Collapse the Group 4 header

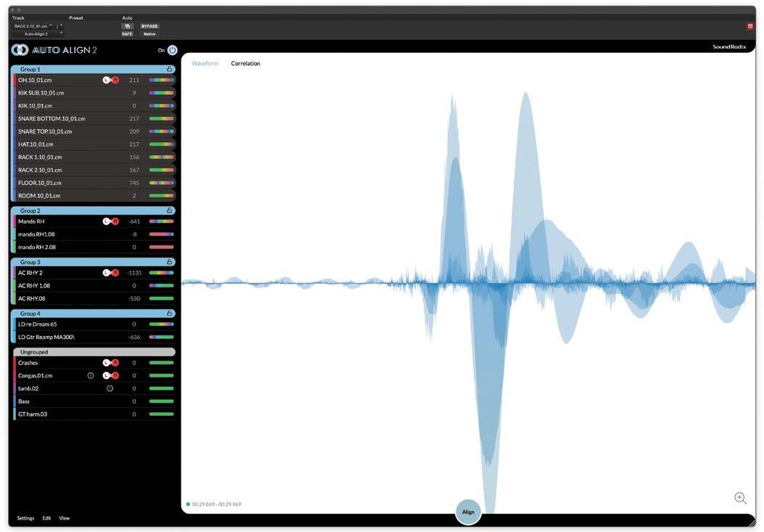(93, 313)
